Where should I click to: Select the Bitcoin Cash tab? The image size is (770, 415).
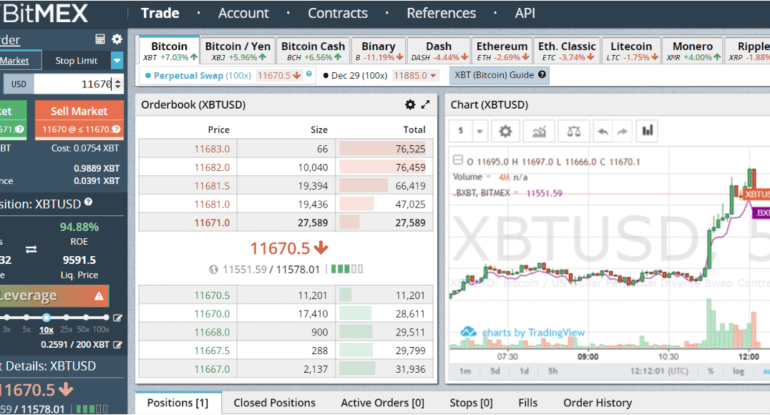click(313, 51)
